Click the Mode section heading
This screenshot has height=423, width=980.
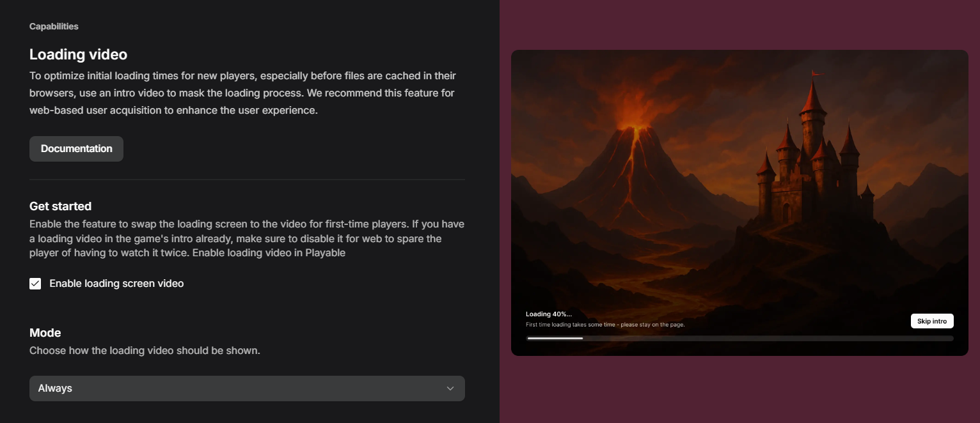tap(45, 333)
